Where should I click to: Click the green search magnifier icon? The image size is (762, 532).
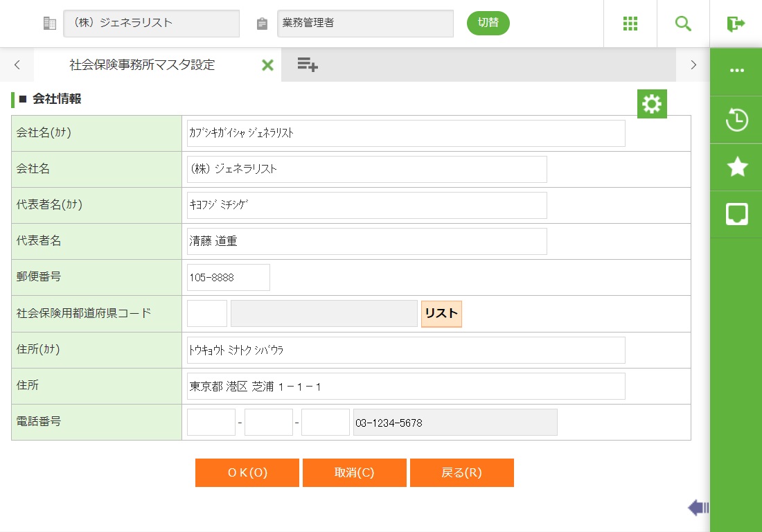pyautogui.click(x=683, y=24)
